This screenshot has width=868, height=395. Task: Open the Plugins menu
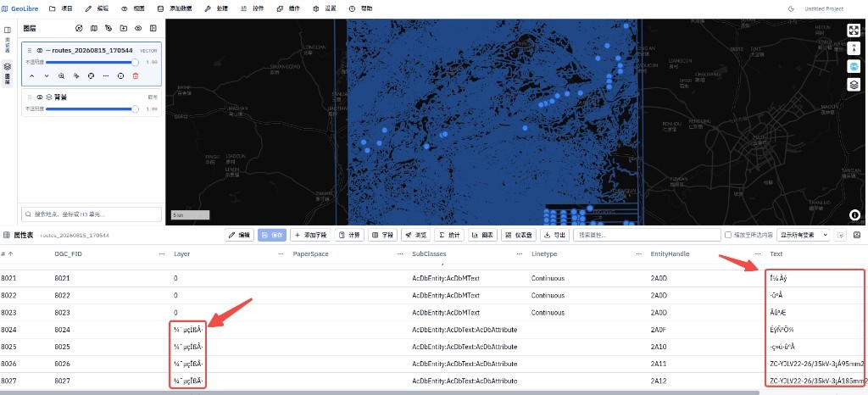click(288, 8)
